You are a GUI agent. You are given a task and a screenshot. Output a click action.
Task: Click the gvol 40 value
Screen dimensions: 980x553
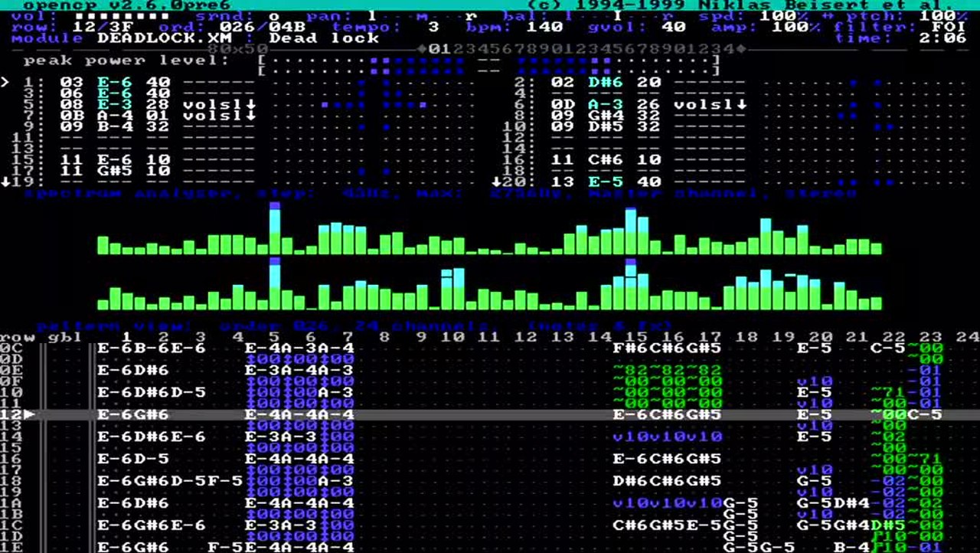[x=673, y=27]
